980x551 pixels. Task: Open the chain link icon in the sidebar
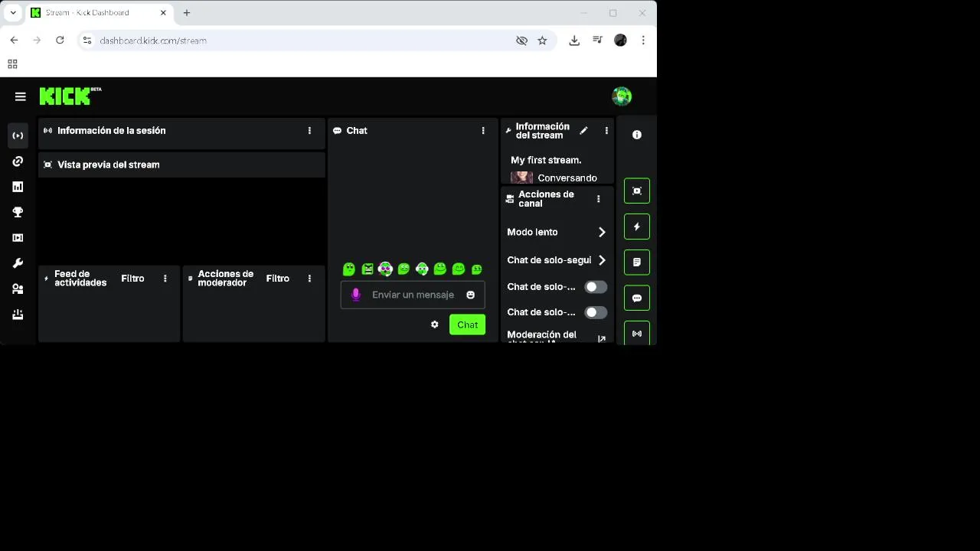(18, 161)
